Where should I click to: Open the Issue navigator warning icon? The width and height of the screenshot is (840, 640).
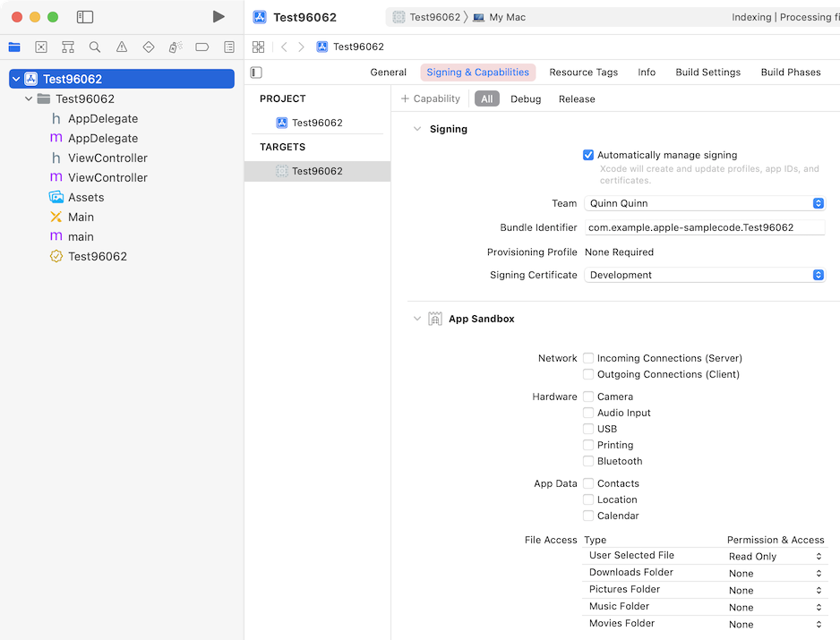122,47
